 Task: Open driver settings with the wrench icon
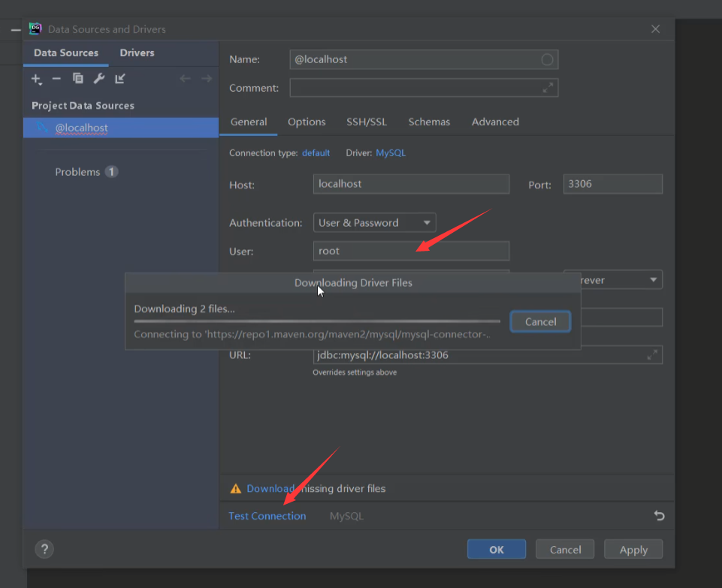pos(99,79)
